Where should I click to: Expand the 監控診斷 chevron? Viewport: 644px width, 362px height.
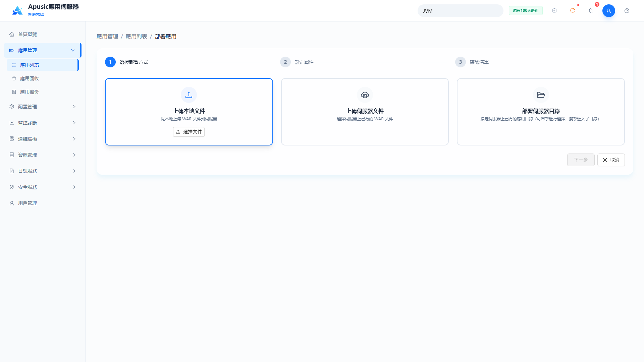click(x=74, y=123)
